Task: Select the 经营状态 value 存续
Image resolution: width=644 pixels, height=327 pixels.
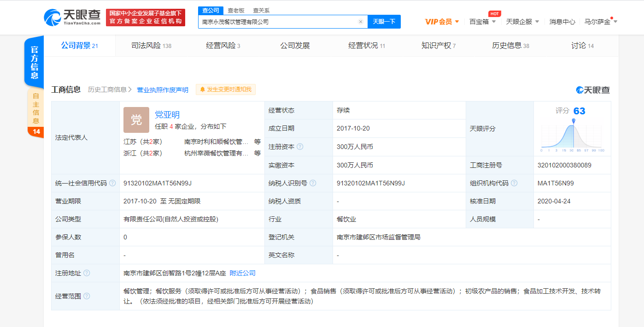Action: coord(343,110)
